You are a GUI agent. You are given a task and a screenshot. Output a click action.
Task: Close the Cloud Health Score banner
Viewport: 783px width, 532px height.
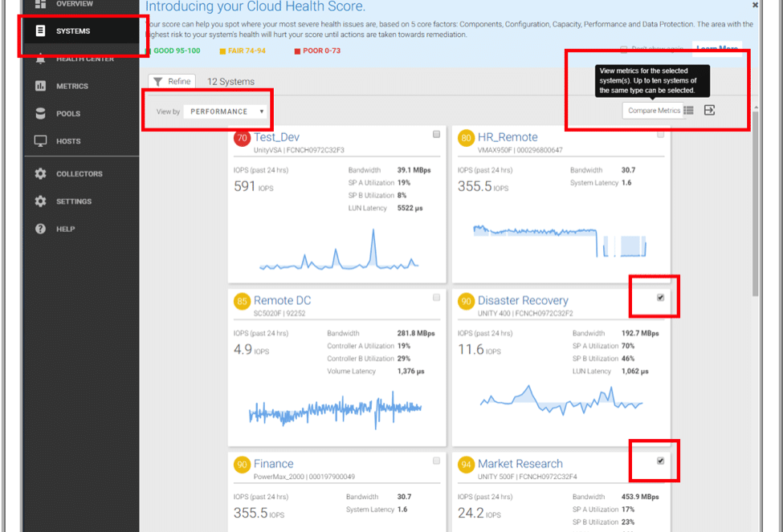pyautogui.click(x=755, y=5)
